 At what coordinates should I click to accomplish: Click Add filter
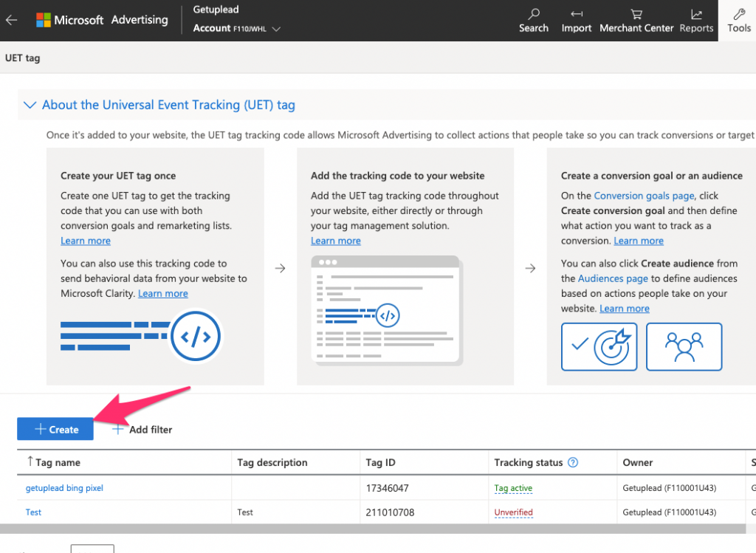142,430
